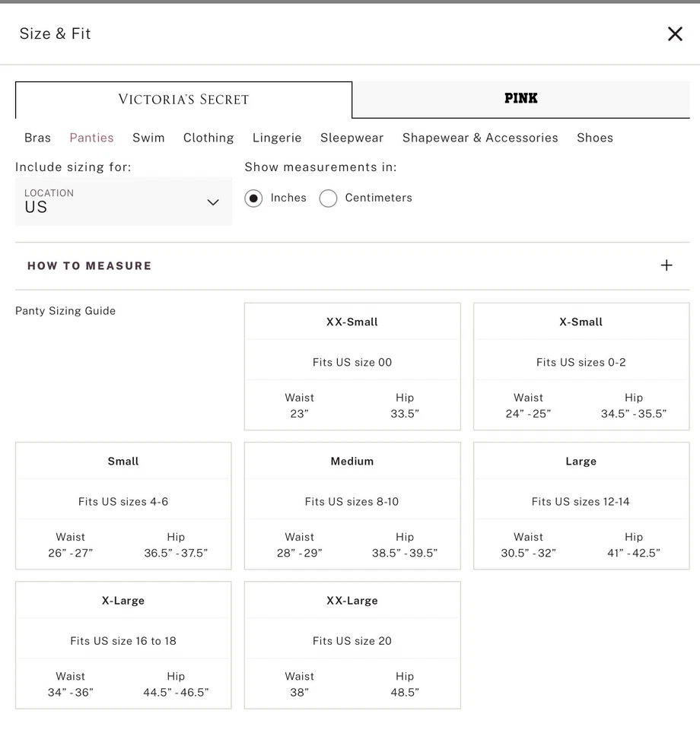Image resolution: width=700 pixels, height=730 pixels.
Task: Click the HOW TO MEASURE heading
Action: coord(90,266)
